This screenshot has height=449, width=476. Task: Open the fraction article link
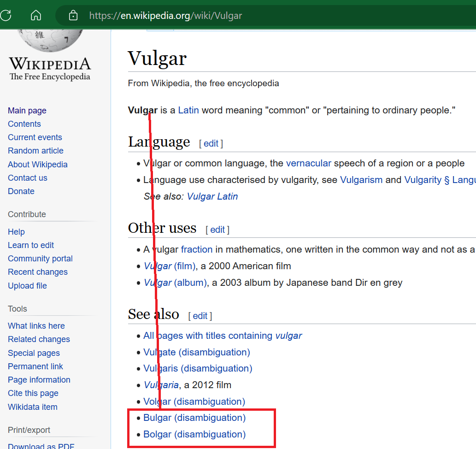pos(197,249)
